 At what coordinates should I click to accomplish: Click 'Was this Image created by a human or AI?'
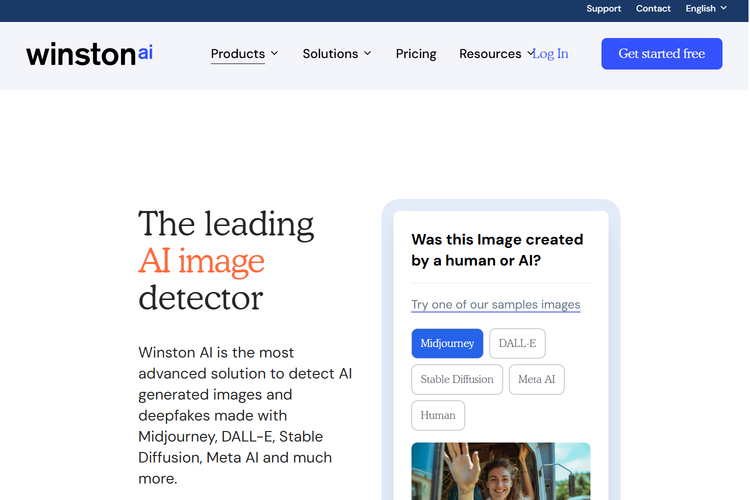pos(497,250)
